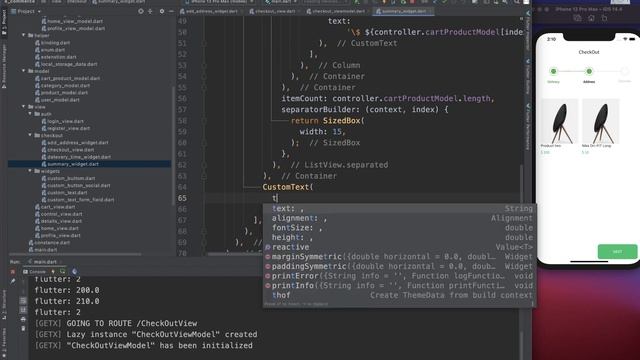
Task: Collapse the model folder
Action: 24,71
